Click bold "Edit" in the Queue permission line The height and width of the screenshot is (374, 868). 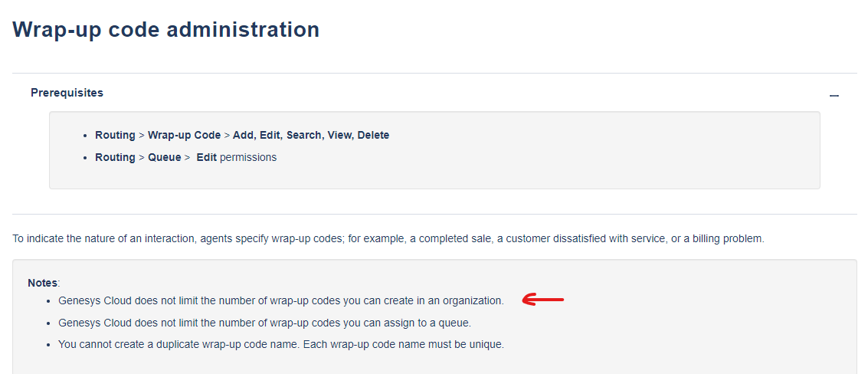pyautogui.click(x=206, y=157)
